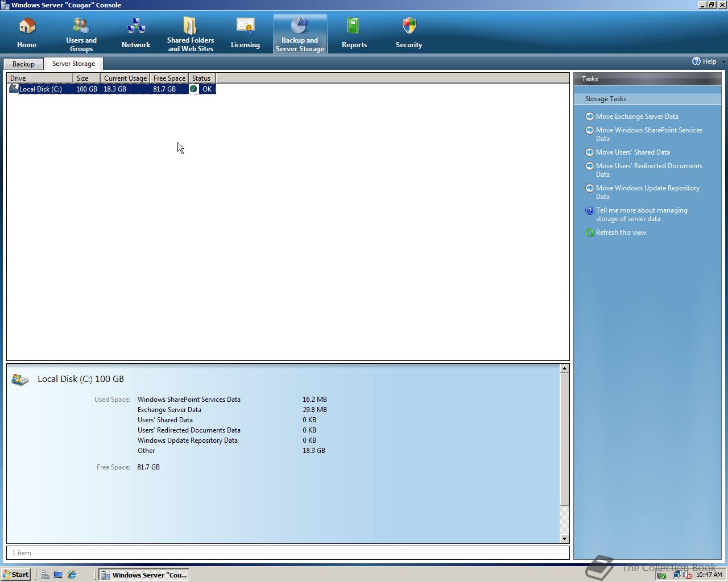Screen dimensions: 728x582
Task: Select the Server Storage tab
Action: [x=73, y=64]
